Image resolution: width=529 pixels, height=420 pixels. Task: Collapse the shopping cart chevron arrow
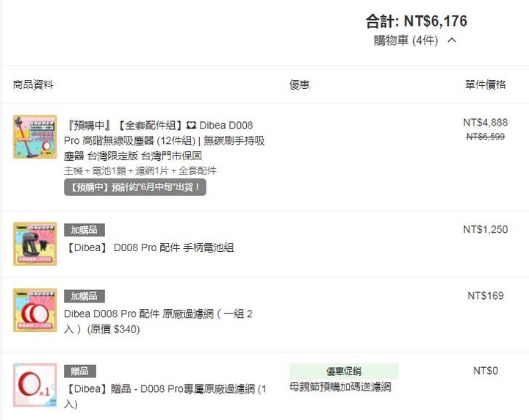452,40
